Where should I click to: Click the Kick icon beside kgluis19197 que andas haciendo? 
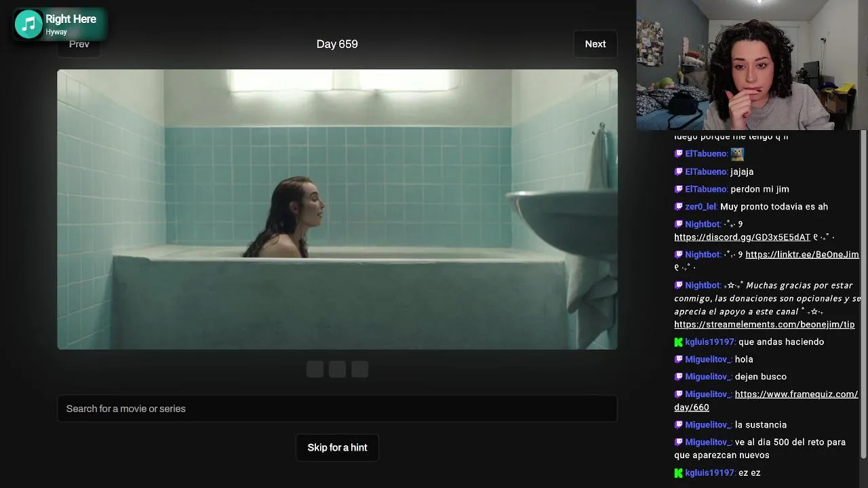pyautogui.click(x=678, y=342)
